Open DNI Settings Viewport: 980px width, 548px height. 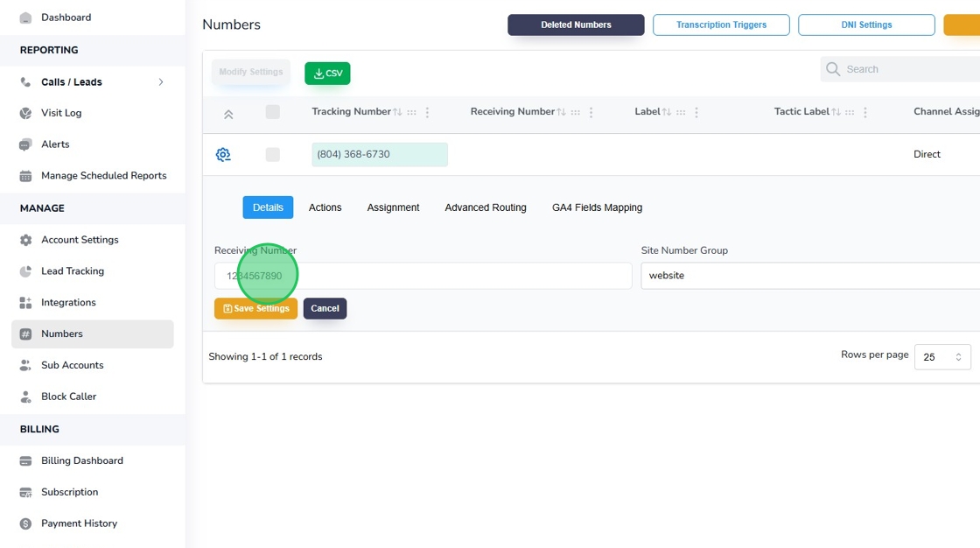click(x=866, y=25)
